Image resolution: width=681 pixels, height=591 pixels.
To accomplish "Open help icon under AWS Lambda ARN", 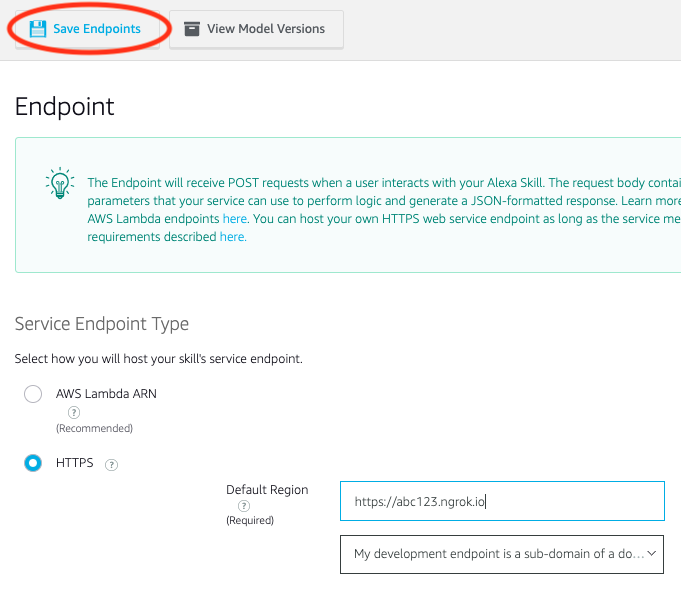I will 74,412.
